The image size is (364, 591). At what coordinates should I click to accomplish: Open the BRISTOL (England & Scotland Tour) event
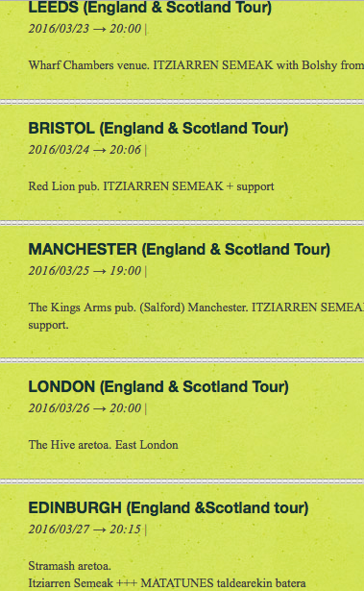[158, 129]
